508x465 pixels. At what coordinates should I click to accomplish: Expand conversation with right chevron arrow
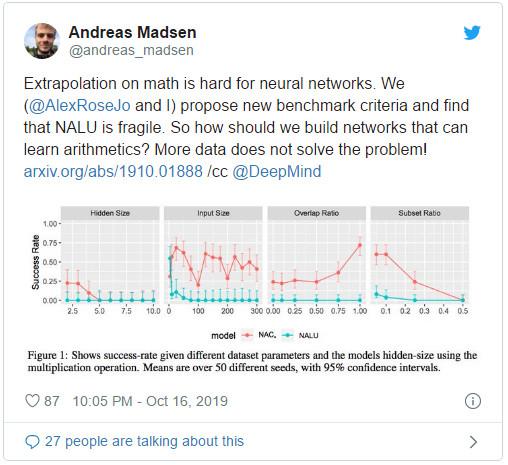pos(473,442)
